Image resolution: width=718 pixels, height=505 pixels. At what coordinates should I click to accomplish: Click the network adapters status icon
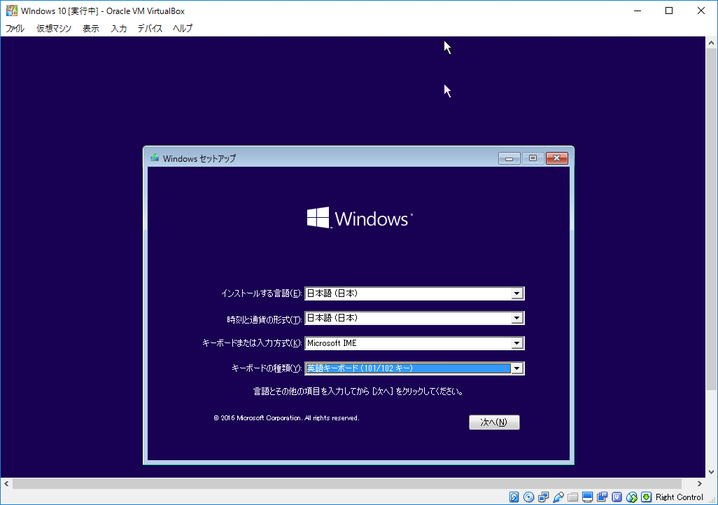(x=544, y=497)
